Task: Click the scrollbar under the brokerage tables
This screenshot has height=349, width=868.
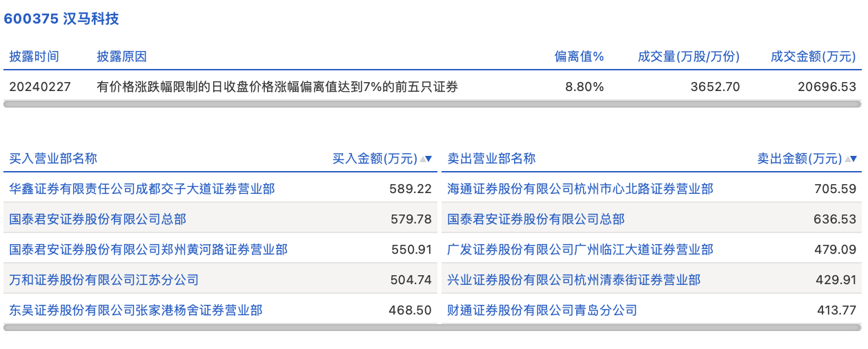Action: coord(432,328)
